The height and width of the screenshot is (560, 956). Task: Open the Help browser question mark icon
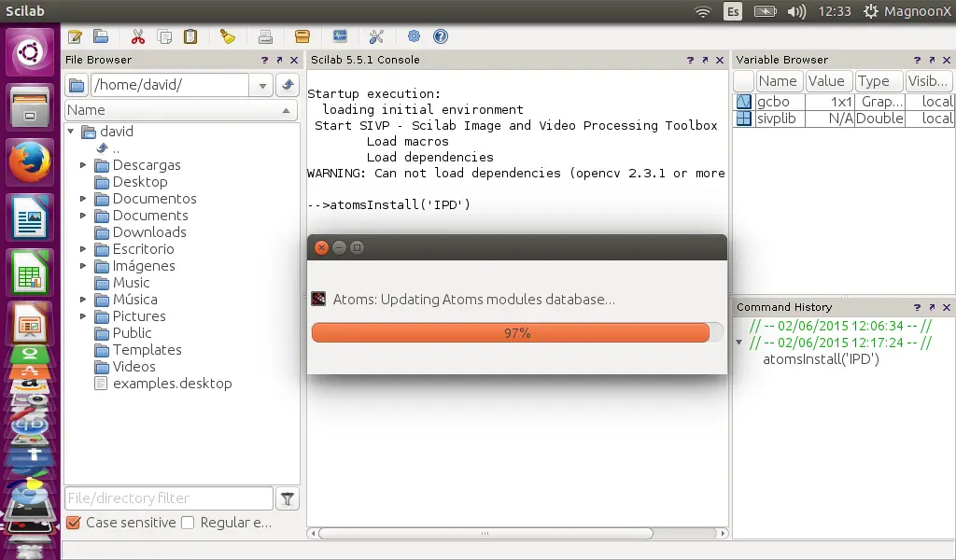coord(441,36)
